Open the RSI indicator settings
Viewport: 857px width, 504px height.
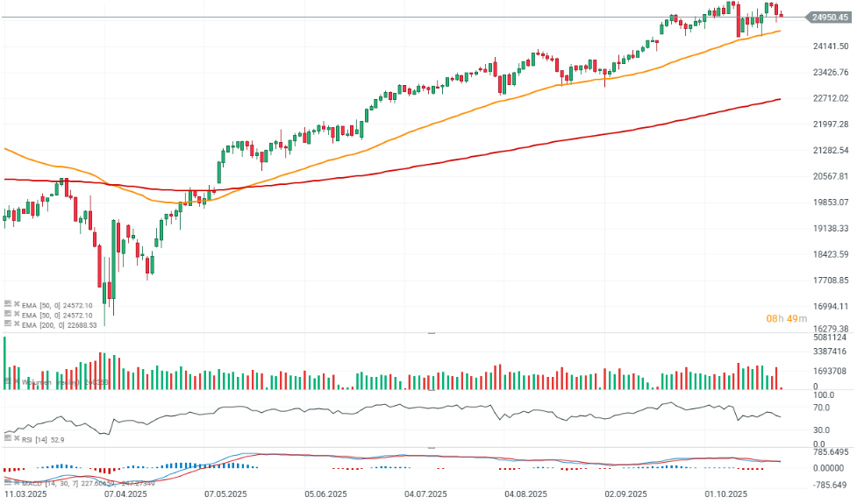pyautogui.click(x=8, y=438)
